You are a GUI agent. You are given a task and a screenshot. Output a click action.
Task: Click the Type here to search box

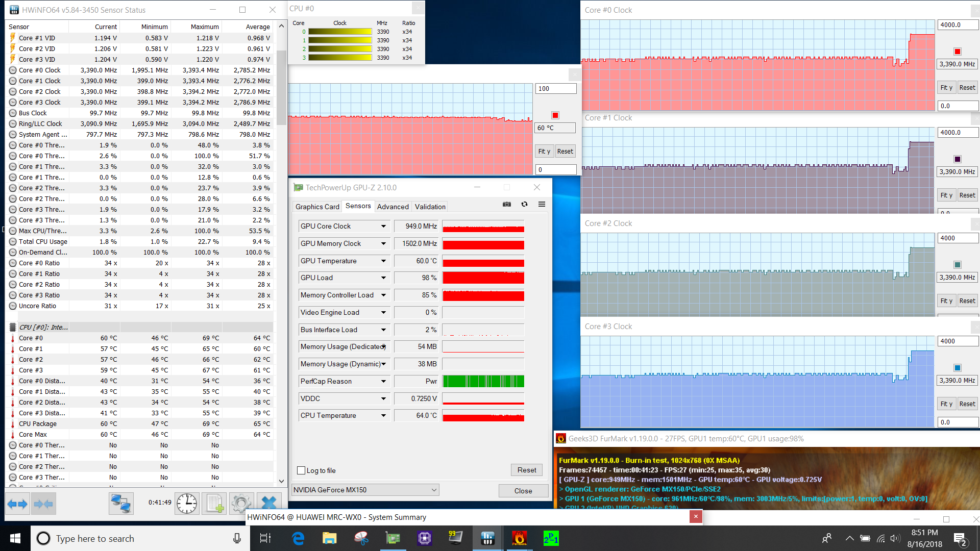click(x=140, y=538)
